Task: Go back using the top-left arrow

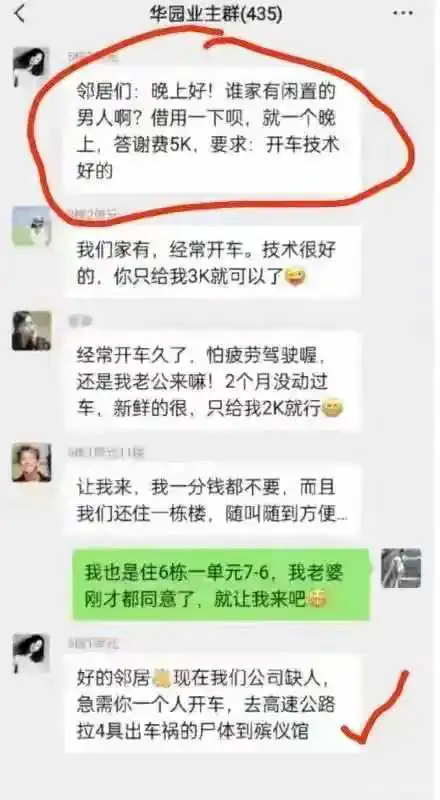Action: coord(20,14)
